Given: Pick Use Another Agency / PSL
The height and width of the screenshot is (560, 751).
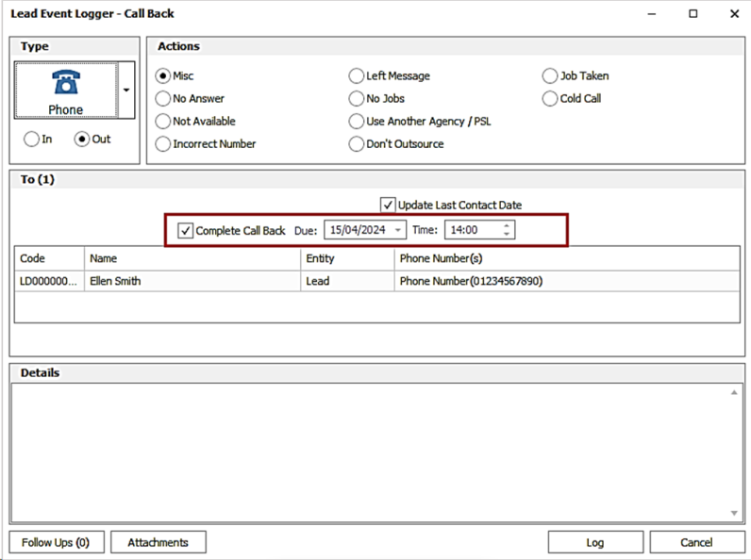Looking at the screenshot, I should point(357,122).
